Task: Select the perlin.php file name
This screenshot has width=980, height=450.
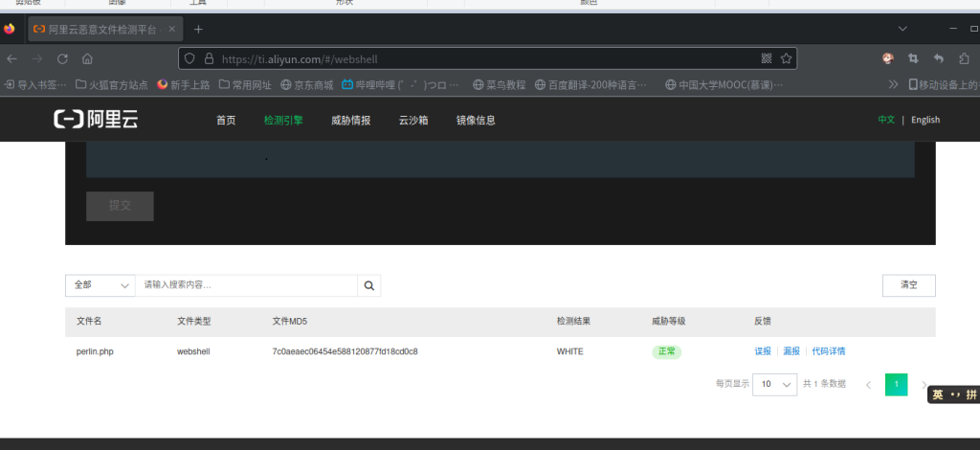Action: pyautogui.click(x=95, y=352)
